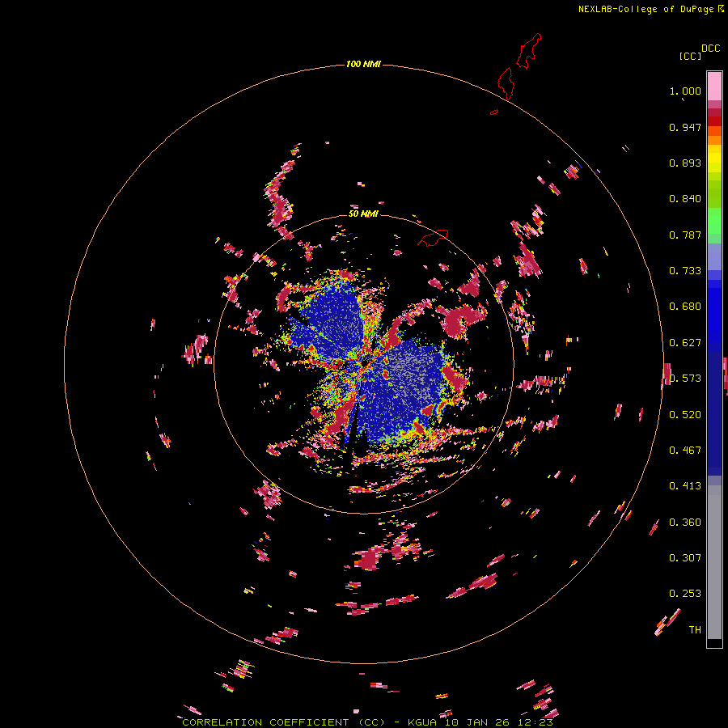The image size is (728, 728).
Task: Click the DCC label above the color bar
Action: tap(710, 49)
